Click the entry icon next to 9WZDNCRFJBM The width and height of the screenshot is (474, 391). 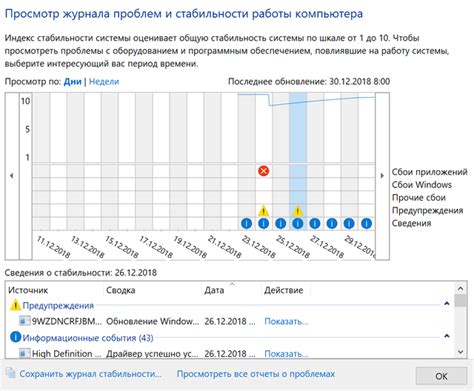(x=24, y=321)
